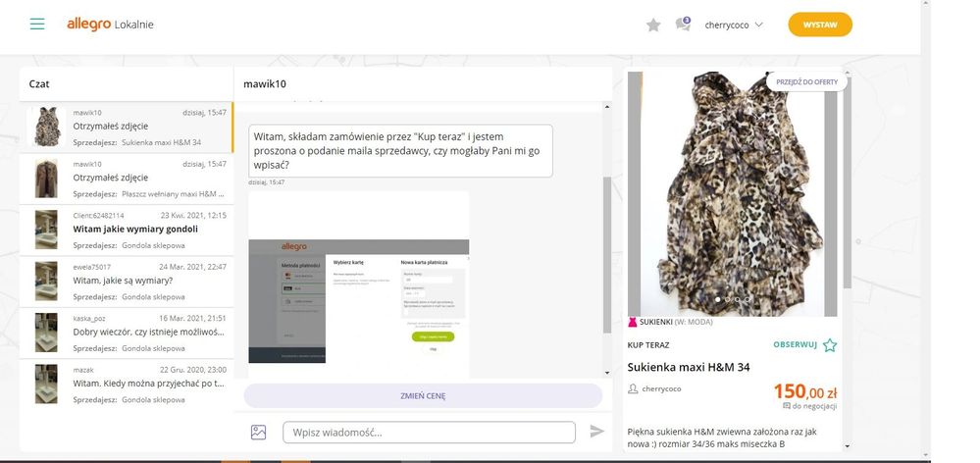Click scroll up arrow in chat conversation

click(x=607, y=108)
